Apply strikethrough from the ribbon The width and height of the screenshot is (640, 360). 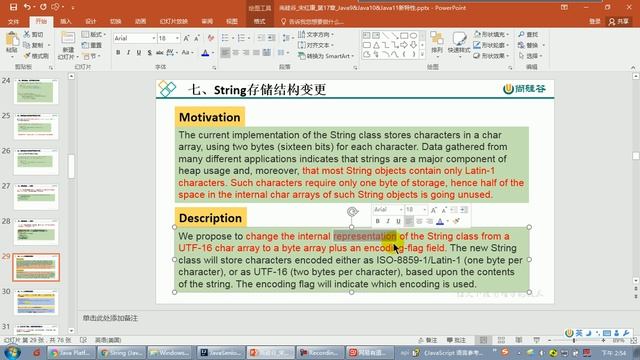(x=160, y=52)
